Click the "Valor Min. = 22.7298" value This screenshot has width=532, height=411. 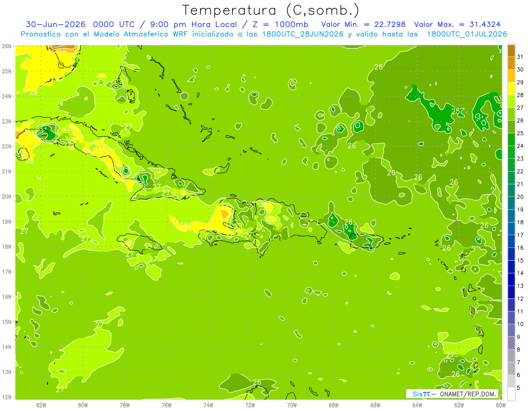pyautogui.click(x=364, y=24)
